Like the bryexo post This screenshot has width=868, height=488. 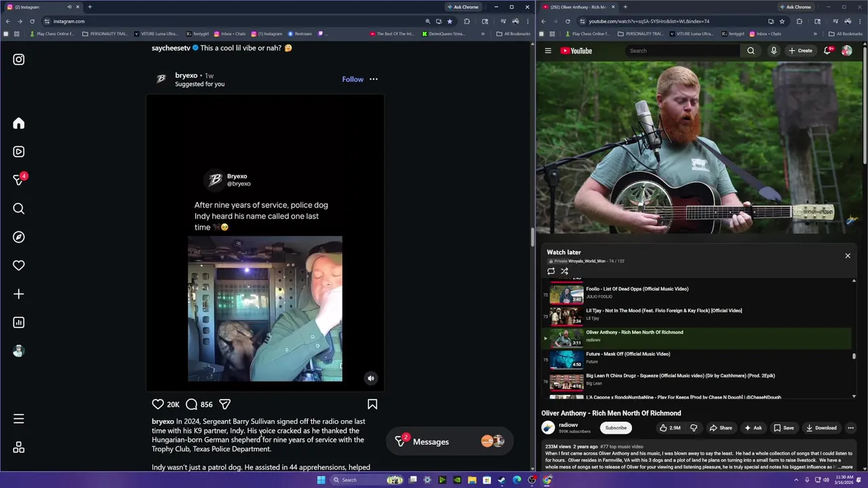pos(158,404)
